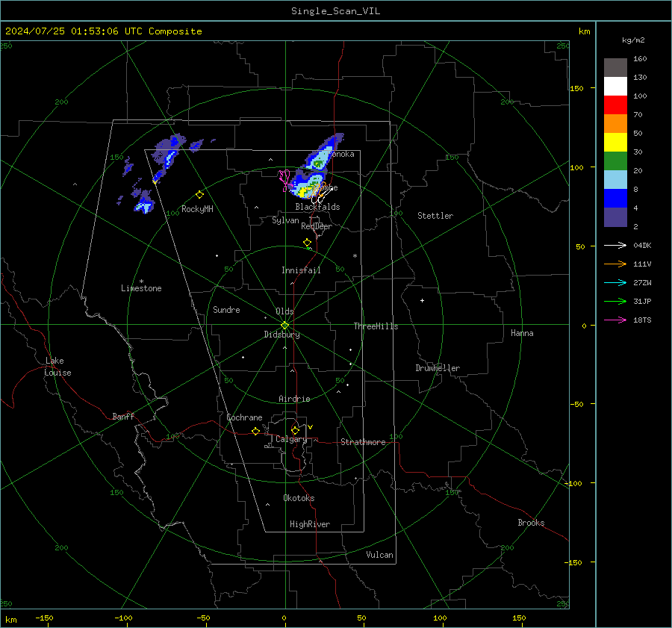Click the Single_Scan_VIL title text

(335, 11)
